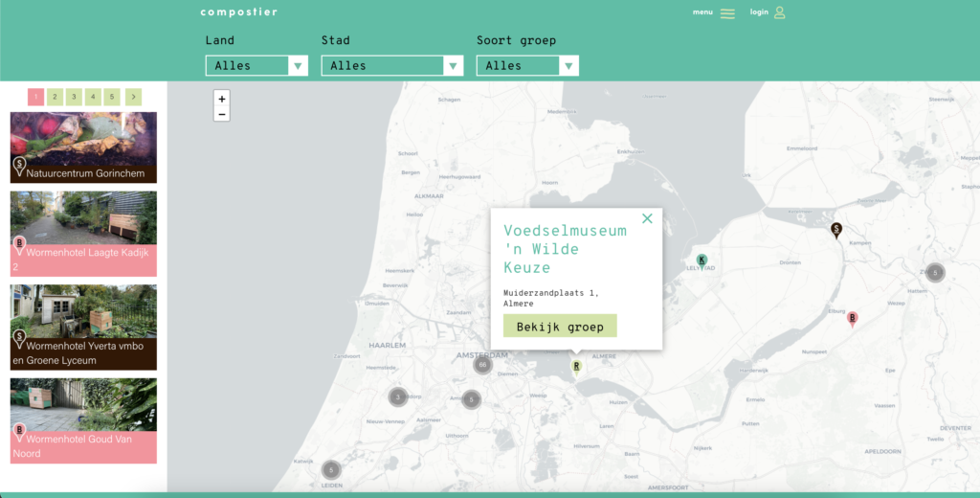
Task: Close the Voedselmuseum popup
Action: tap(647, 218)
